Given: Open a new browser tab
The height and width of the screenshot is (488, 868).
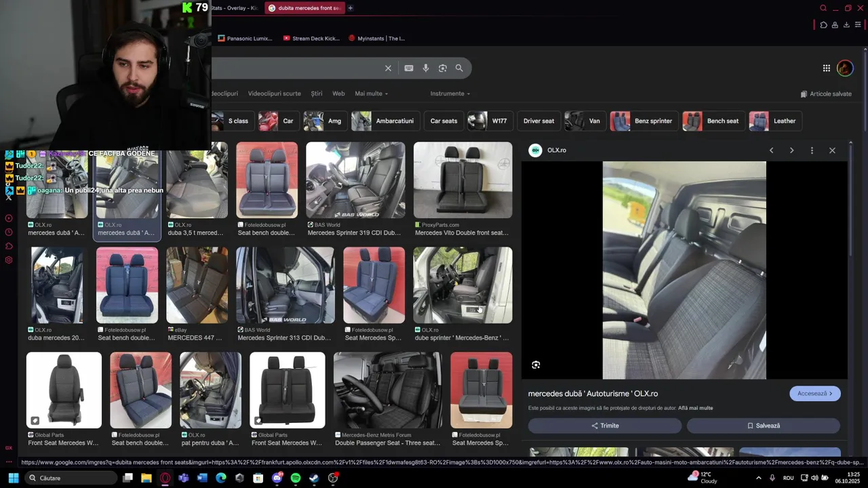Looking at the screenshot, I should click(x=350, y=8).
